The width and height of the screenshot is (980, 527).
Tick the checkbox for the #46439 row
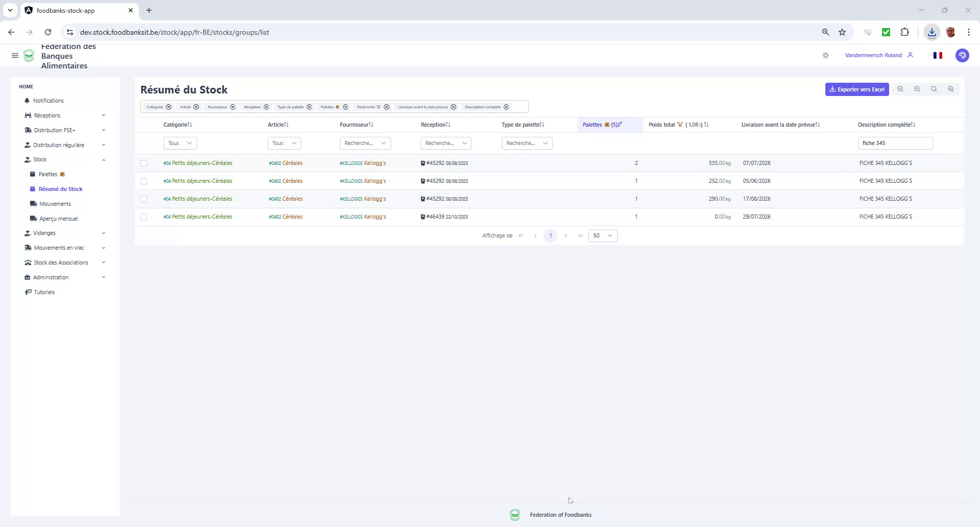click(x=144, y=217)
